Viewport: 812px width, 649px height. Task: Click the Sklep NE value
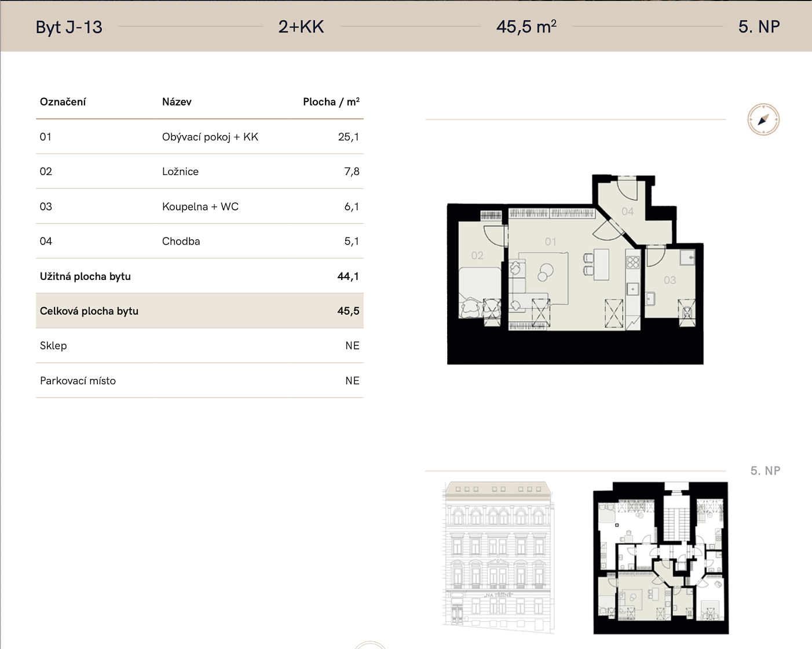[352, 346]
